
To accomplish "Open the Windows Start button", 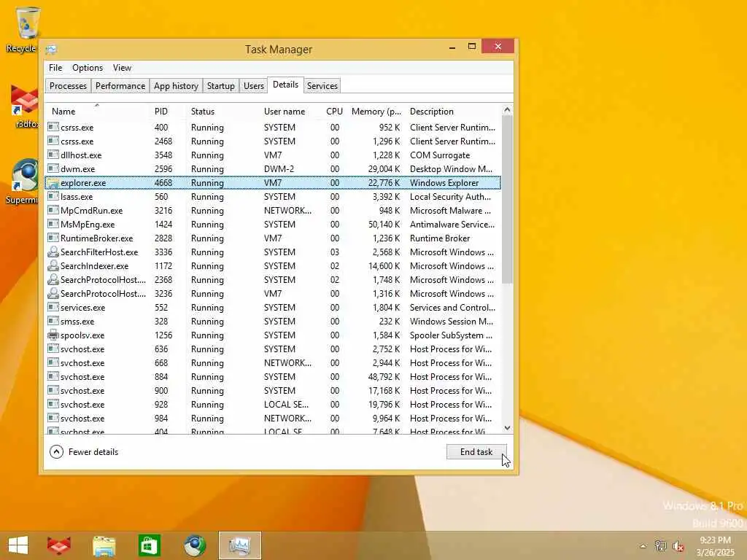I will pos(18,545).
